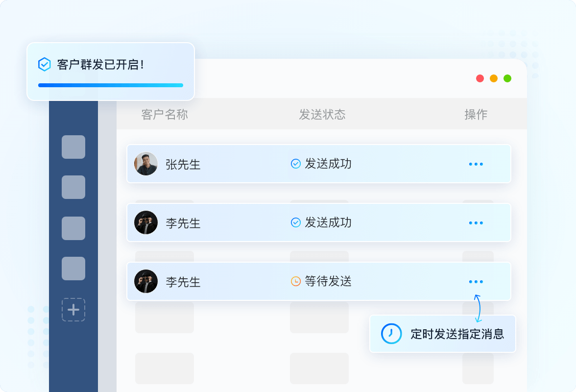Click 张先生's avatar thumbnail
The height and width of the screenshot is (392, 576).
click(146, 164)
